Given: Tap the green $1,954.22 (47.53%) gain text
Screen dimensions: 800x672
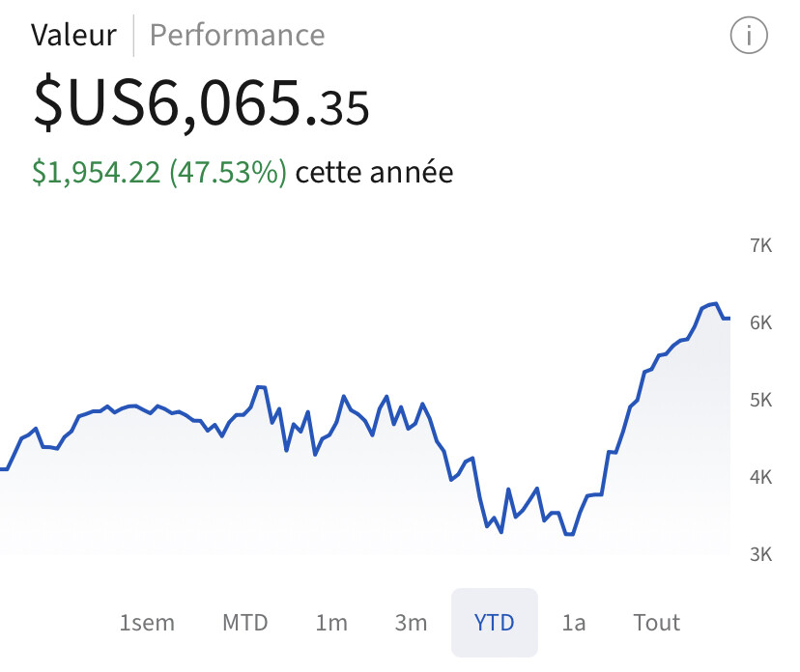Looking at the screenshot, I should 159,172.
